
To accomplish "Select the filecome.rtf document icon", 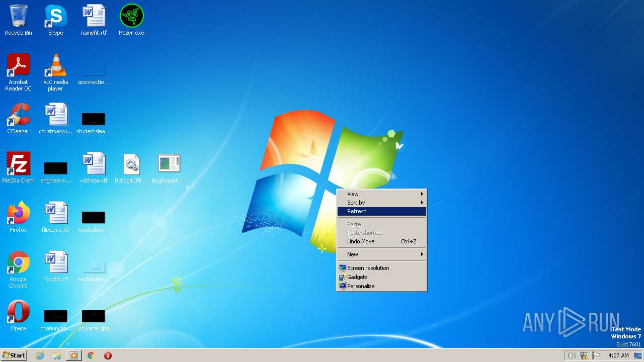I will click(x=55, y=217).
